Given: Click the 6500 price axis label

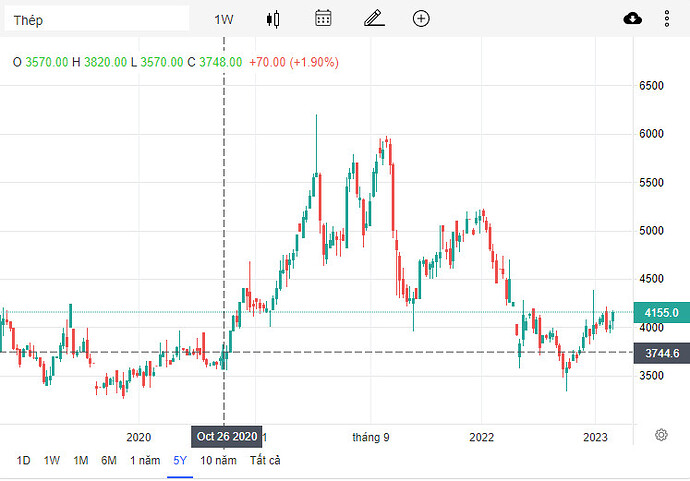Looking at the screenshot, I should pyautogui.click(x=651, y=85).
